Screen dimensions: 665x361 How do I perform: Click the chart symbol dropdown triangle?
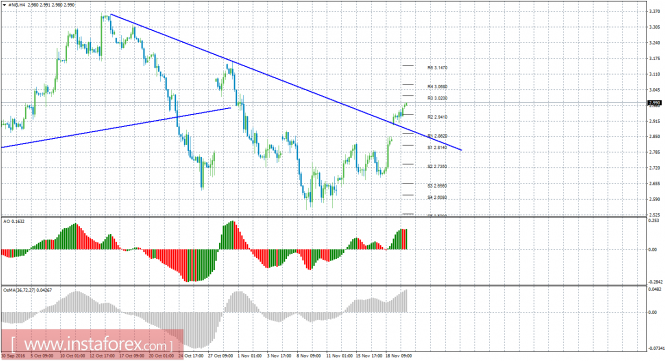pos(4,5)
